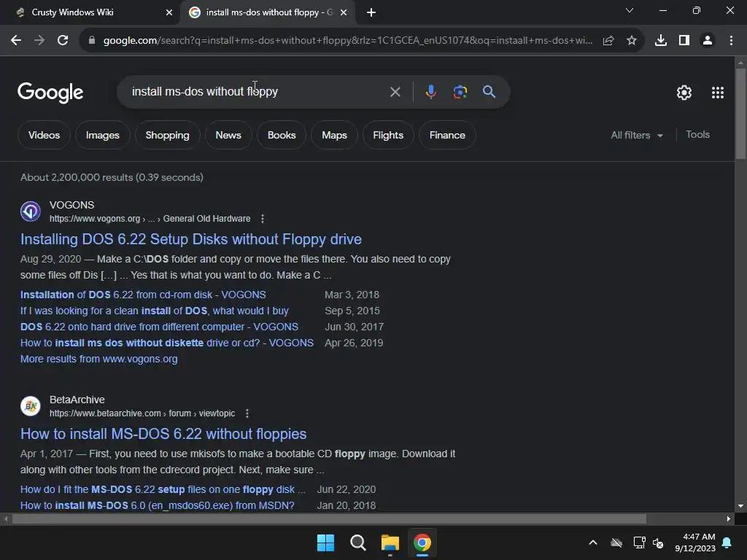Filter results by Videos
Screen dimensions: 747x560
pyautogui.click(x=44, y=135)
